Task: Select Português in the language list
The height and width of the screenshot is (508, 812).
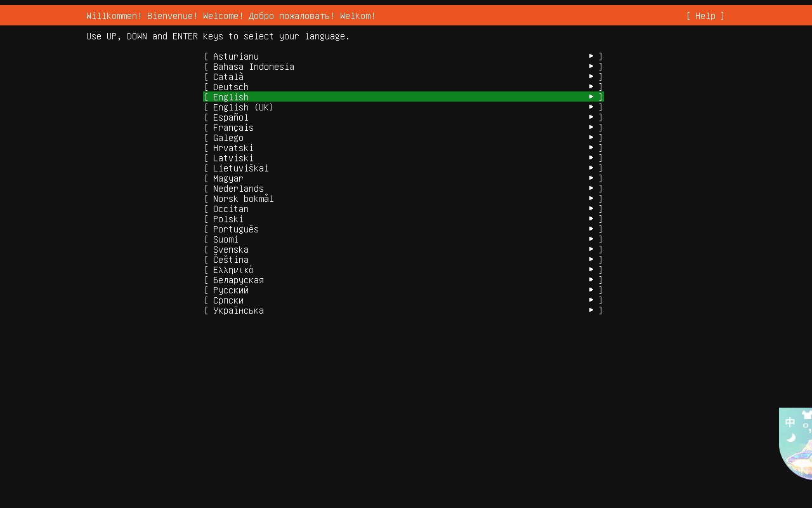Action: tap(235, 229)
